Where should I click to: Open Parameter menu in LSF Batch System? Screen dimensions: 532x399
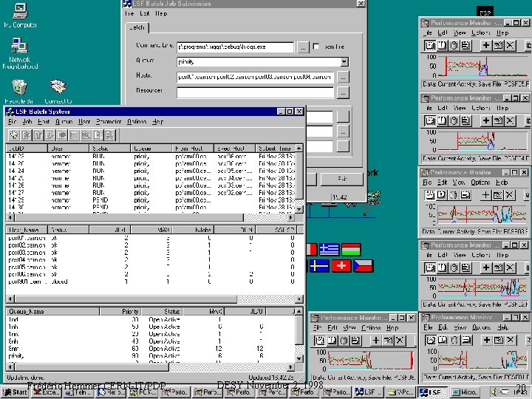109,121
